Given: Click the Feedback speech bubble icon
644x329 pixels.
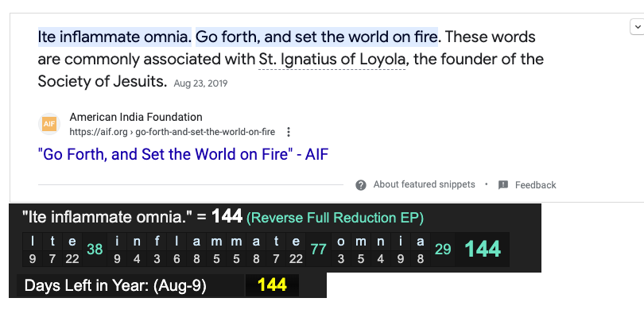Looking at the screenshot, I should [x=503, y=184].
